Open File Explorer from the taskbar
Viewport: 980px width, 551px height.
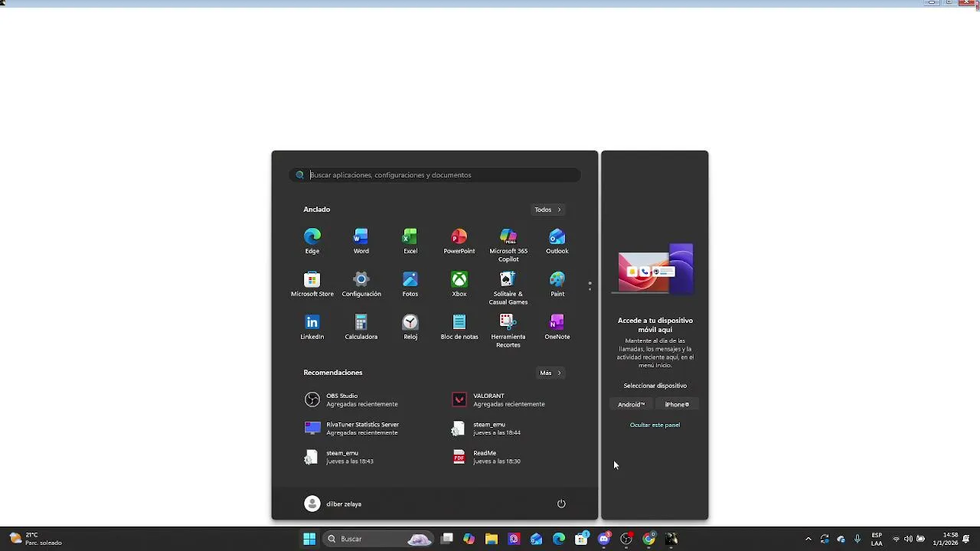click(x=492, y=539)
